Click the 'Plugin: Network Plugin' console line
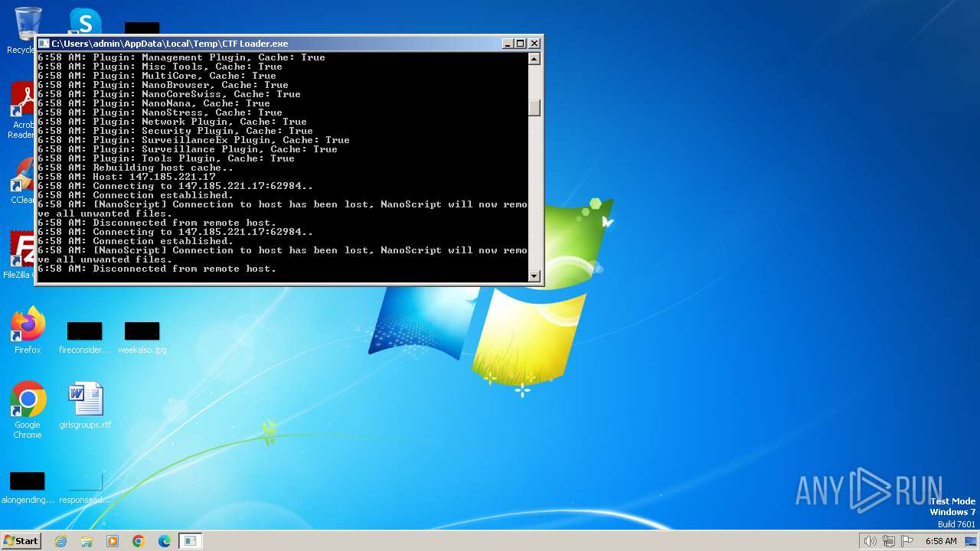 point(172,122)
